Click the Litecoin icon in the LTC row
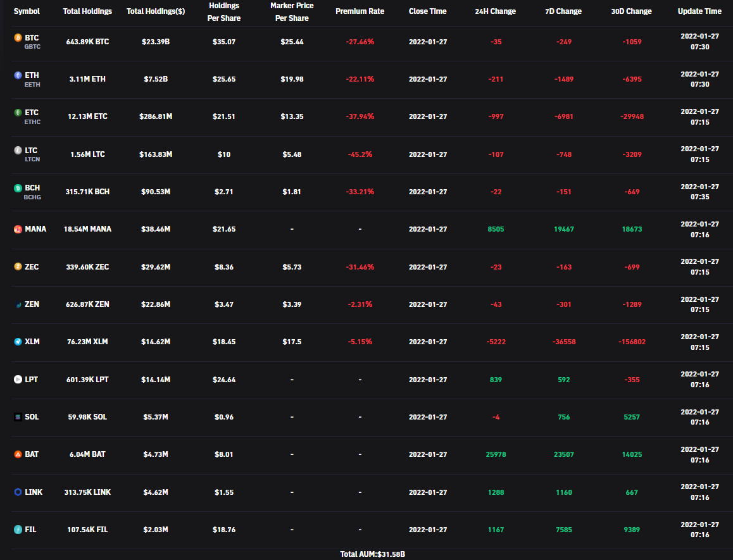733x560 pixels. [18, 151]
